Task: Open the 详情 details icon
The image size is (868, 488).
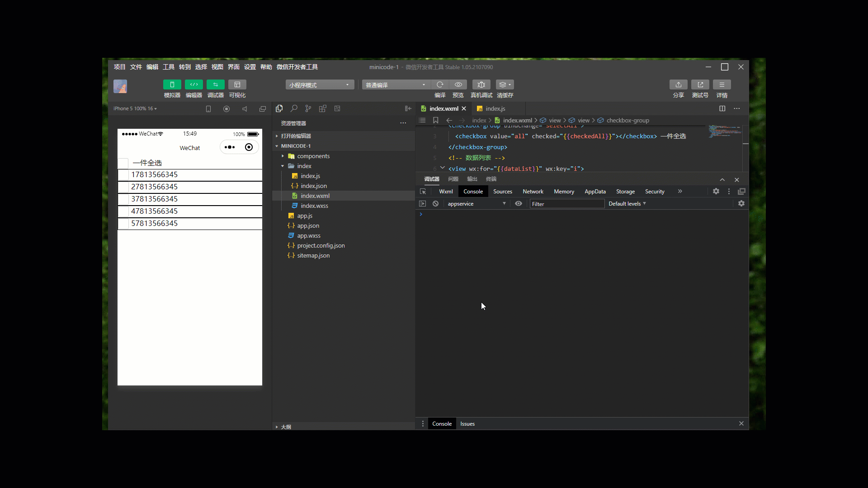Action: point(722,84)
